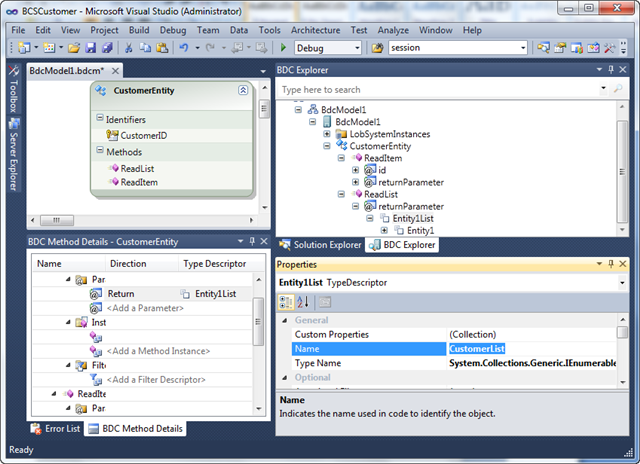Click the Categorized view icon in Properties
Viewport: 640px width, 464px height.
click(x=285, y=302)
